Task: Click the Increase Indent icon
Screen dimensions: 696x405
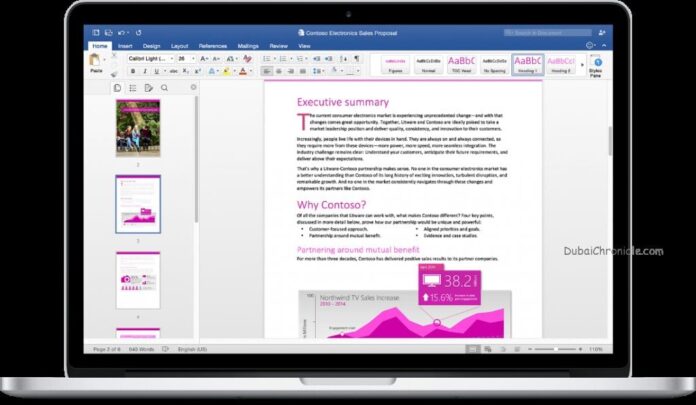Action: (328, 59)
